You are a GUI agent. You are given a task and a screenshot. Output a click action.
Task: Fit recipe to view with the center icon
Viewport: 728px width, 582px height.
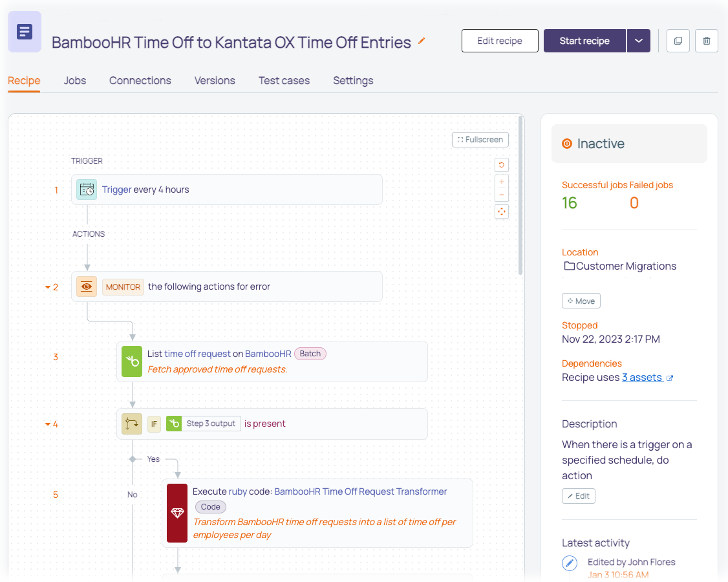[502, 212]
